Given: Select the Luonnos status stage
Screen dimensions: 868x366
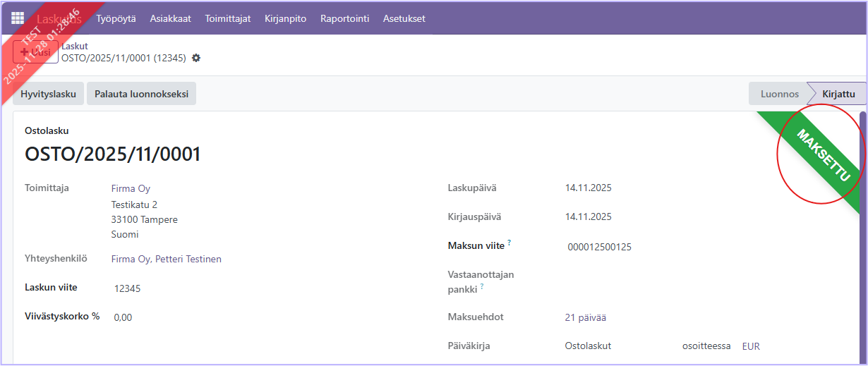Looking at the screenshot, I should tap(779, 94).
